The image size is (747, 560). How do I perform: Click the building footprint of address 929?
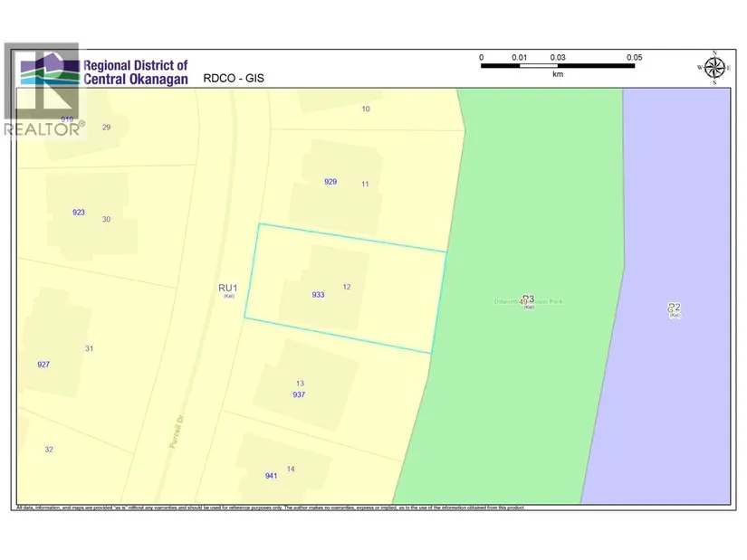click(x=336, y=185)
